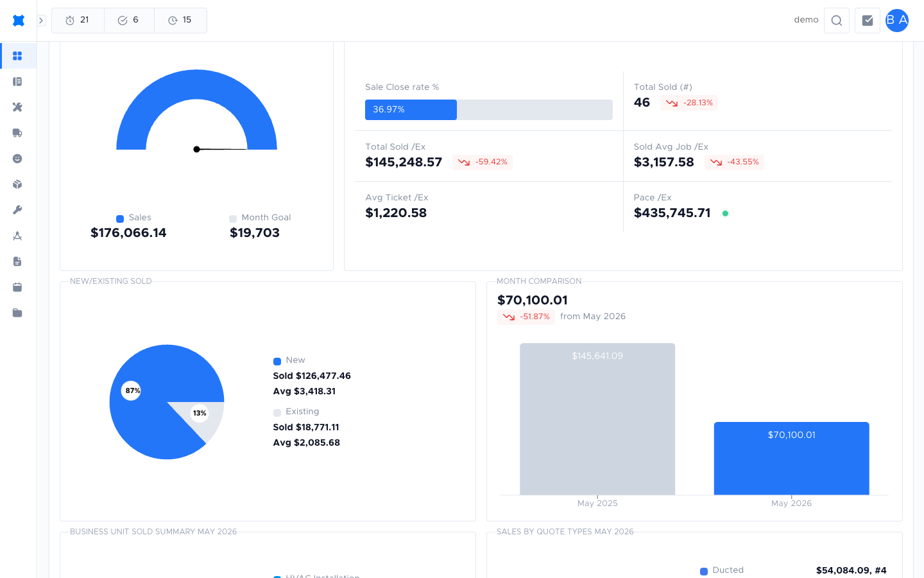Click the -59.42% trend badge
Viewport: 924px width, 578px height.
[483, 162]
